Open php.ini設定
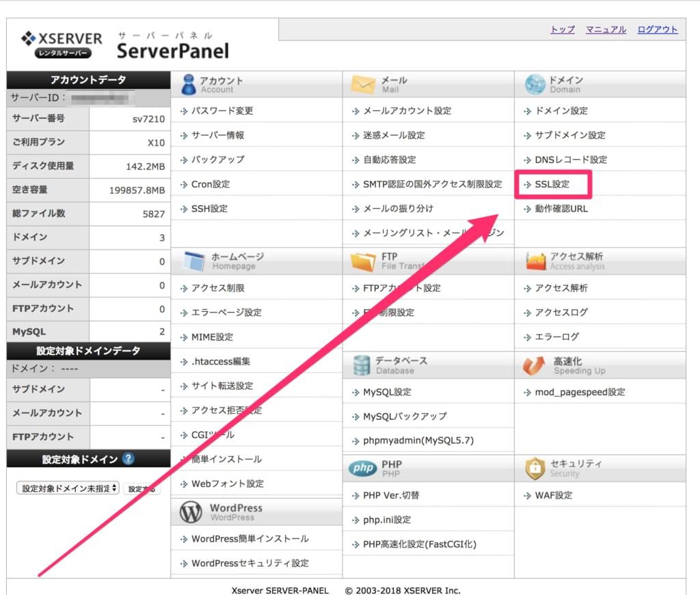The image size is (700, 595). click(x=387, y=520)
